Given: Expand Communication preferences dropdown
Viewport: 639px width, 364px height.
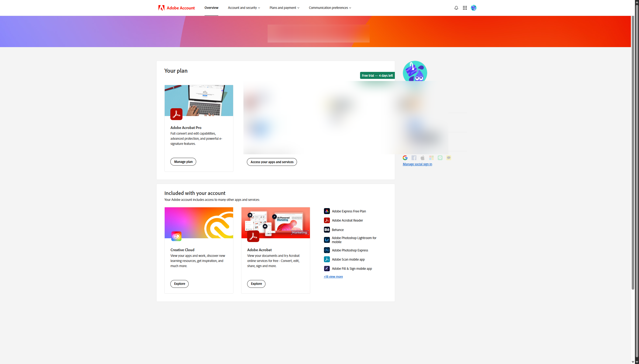Looking at the screenshot, I should (330, 8).
